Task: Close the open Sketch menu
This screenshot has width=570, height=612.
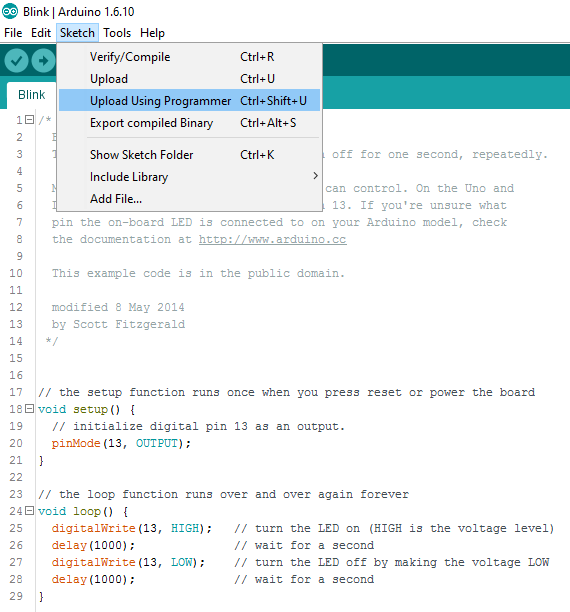Action: click(77, 33)
